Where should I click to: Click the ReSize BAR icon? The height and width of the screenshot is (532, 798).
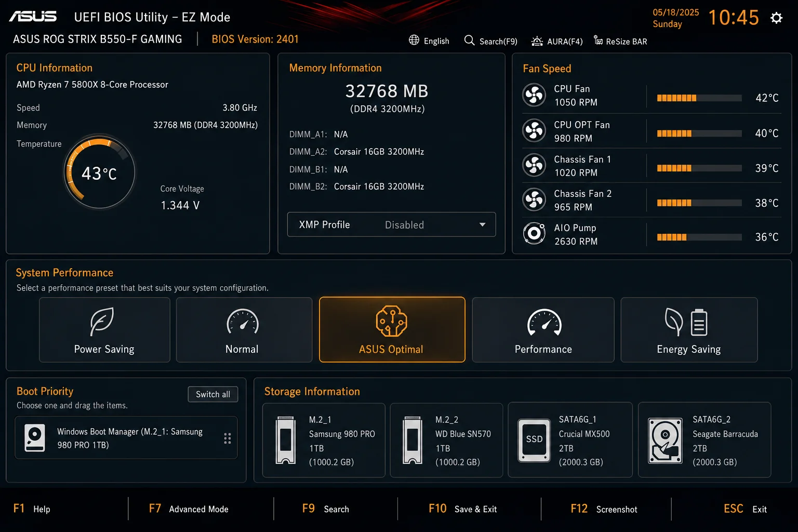point(598,41)
